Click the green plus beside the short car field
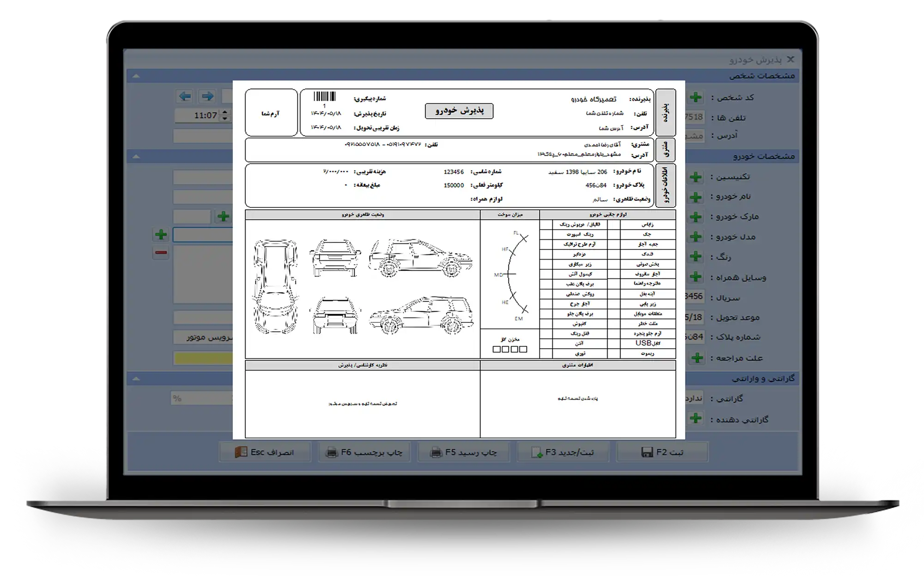 pyautogui.click(x=224, y=216)
